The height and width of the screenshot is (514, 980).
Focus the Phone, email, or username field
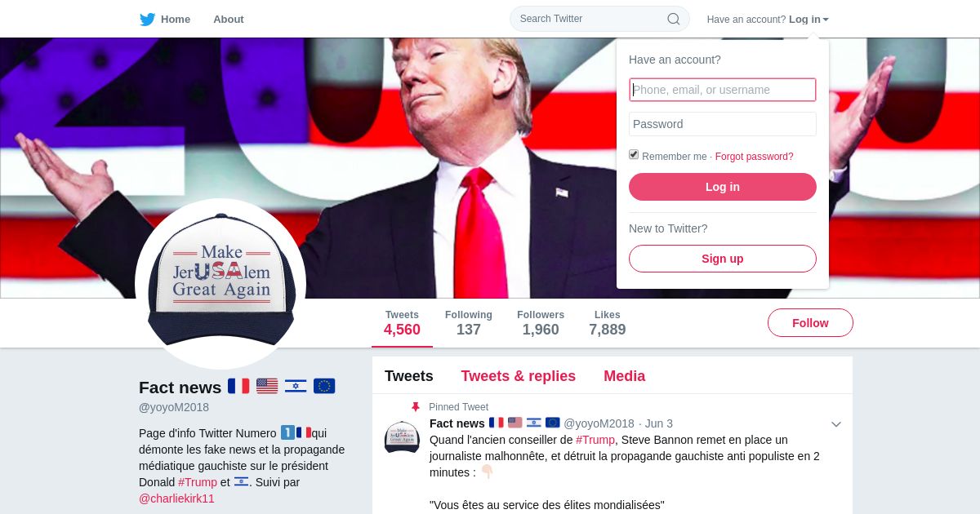723,90
